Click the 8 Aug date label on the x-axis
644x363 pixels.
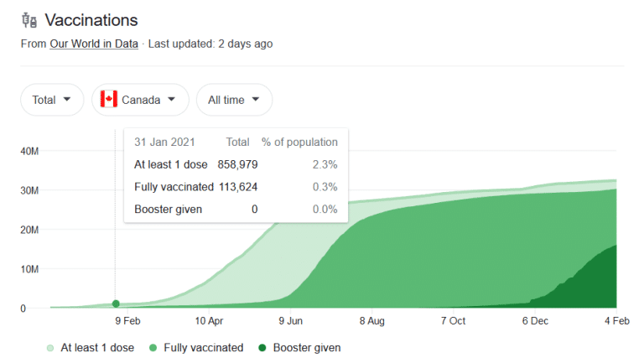(x=371, y=321)
